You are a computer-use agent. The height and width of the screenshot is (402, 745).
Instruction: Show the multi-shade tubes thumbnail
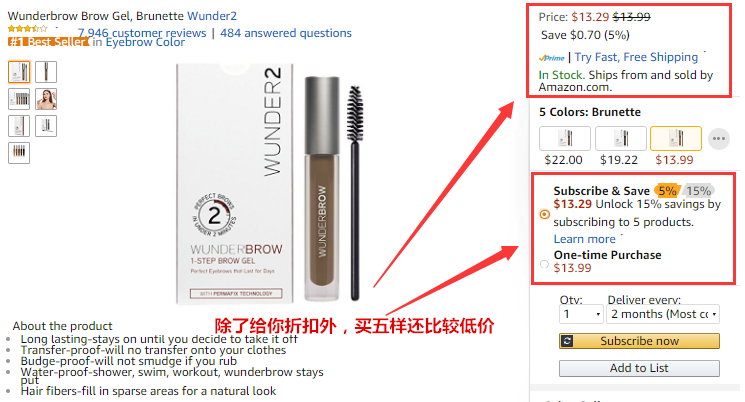click(x=19, y=153)
